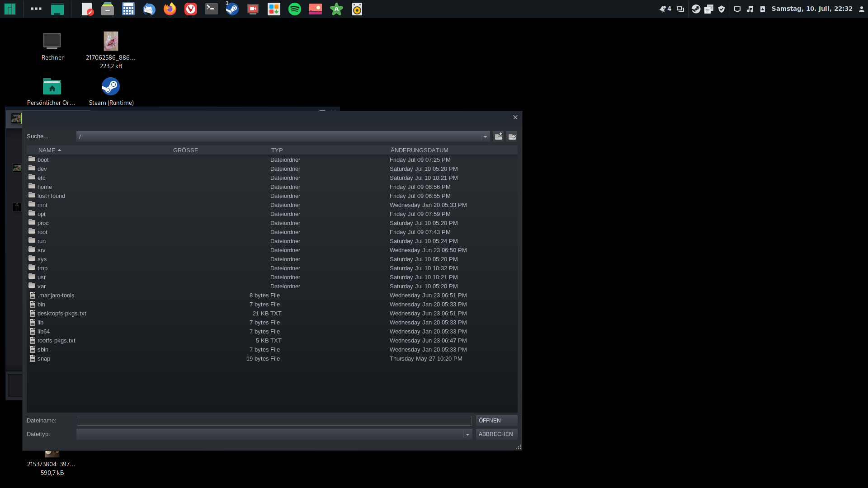Open Firefox from the top panel
This screenshot has height=488, width=868.
point(170,9)
